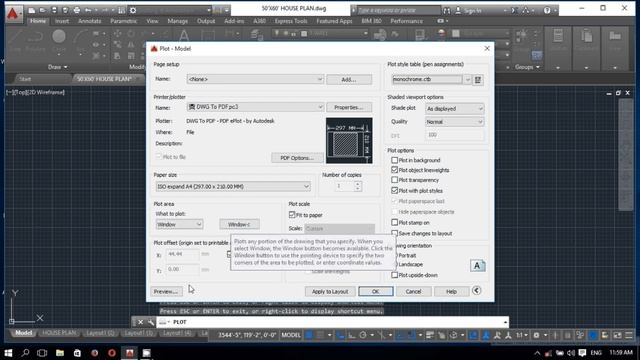Expand the Groups panel in the ribbon
This screenshot has height=360, width=640.
coord(527,67)
